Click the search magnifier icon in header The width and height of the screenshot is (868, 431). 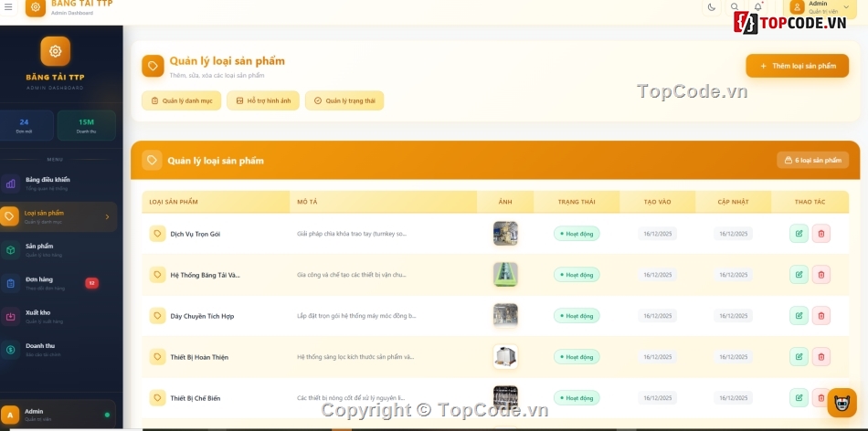735,7
